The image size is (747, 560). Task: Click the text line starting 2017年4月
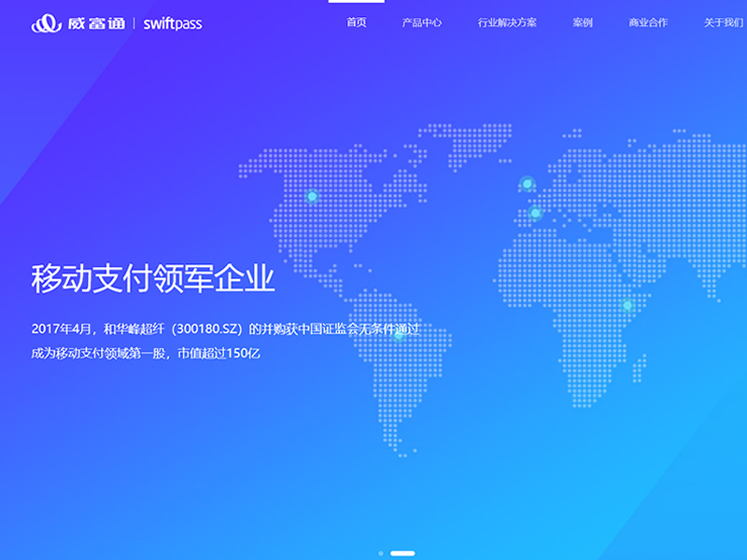[x=225, y=329]
